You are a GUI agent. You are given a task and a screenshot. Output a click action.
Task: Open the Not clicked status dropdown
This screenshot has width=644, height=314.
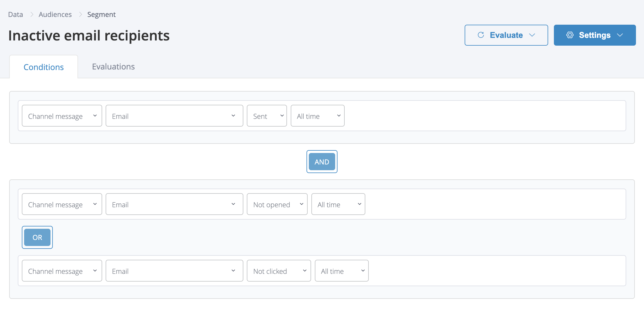click(x=279, y=271)
